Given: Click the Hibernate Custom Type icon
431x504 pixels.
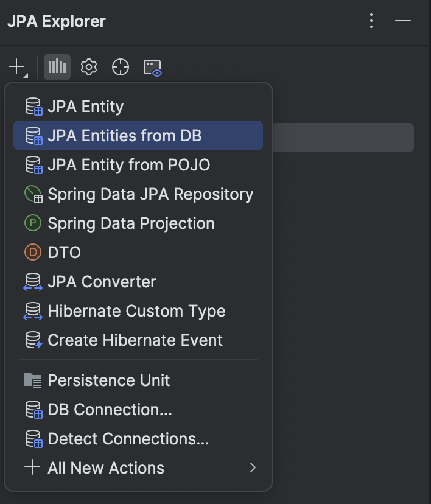Looking at the screenshot, I should pyautogui.click(x=33, y=311).
